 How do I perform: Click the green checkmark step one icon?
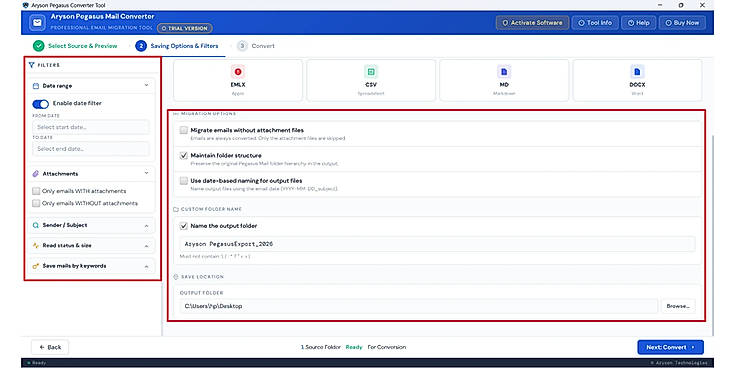click(x=39, y=46)
